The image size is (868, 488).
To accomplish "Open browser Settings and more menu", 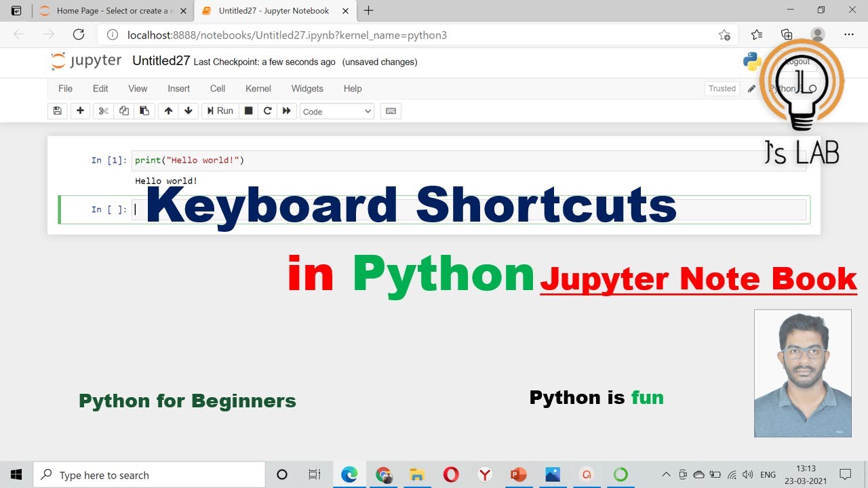I will click(x=849, y=35).
